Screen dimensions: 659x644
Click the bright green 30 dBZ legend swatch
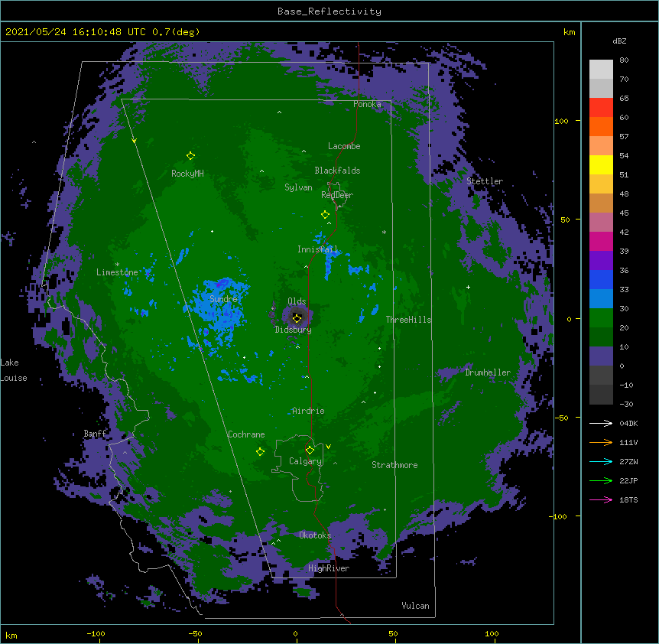point(601,318)
